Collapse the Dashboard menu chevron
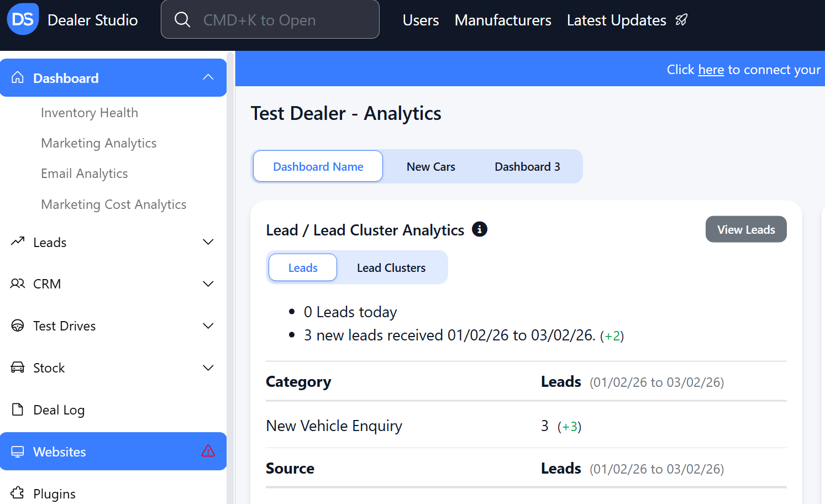825x504 pixels. pyautogui.click(x=208, y=77)
